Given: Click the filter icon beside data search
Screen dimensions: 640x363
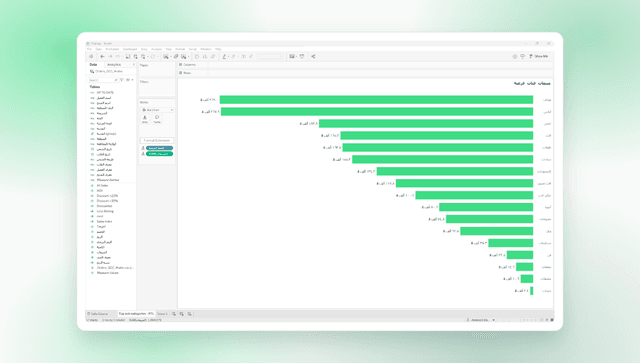Looking at the screenshot, I should (x=122, y=80).
